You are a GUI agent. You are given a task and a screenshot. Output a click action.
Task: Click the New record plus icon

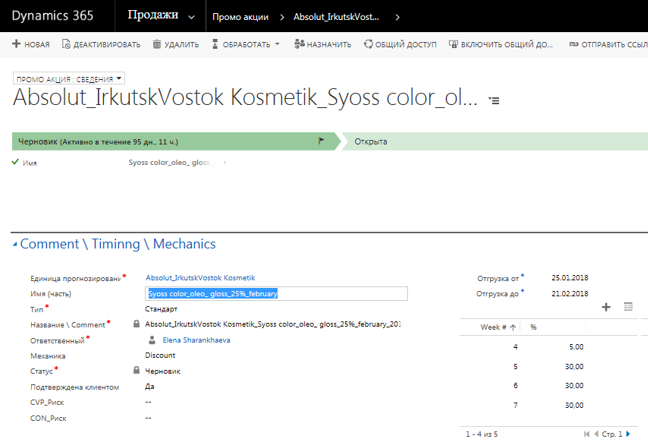15,44
